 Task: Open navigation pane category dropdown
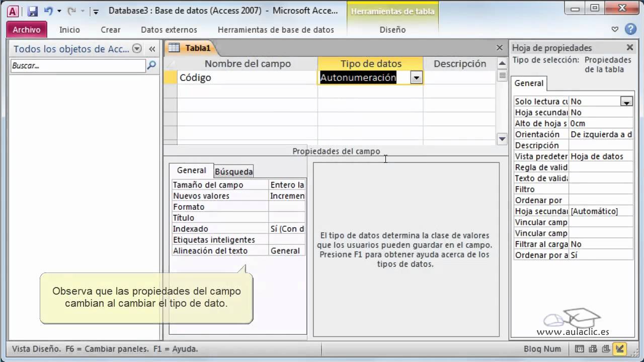136,49
